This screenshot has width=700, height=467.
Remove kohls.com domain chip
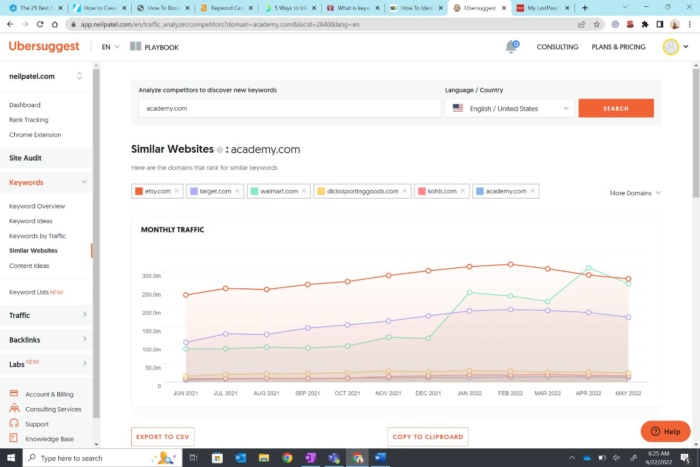pyautogui.click(x=462, y=191)
